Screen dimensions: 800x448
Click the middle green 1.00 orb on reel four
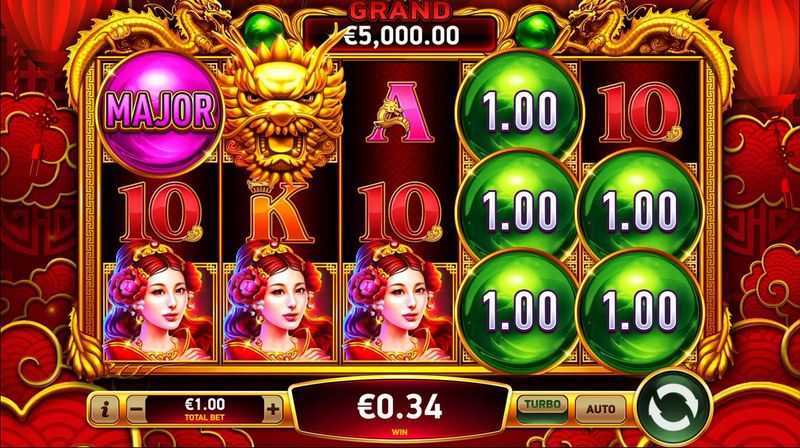click(519, 209)
